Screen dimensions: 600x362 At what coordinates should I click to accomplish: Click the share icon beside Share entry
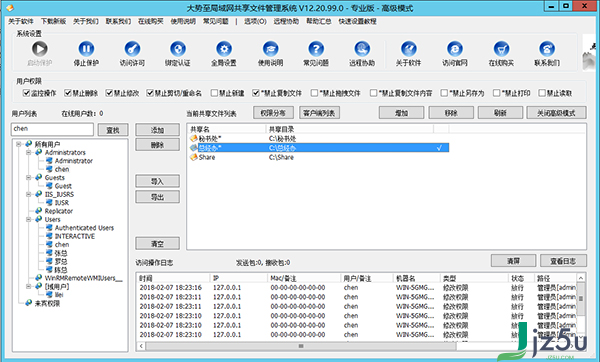(x=194, y=157)
